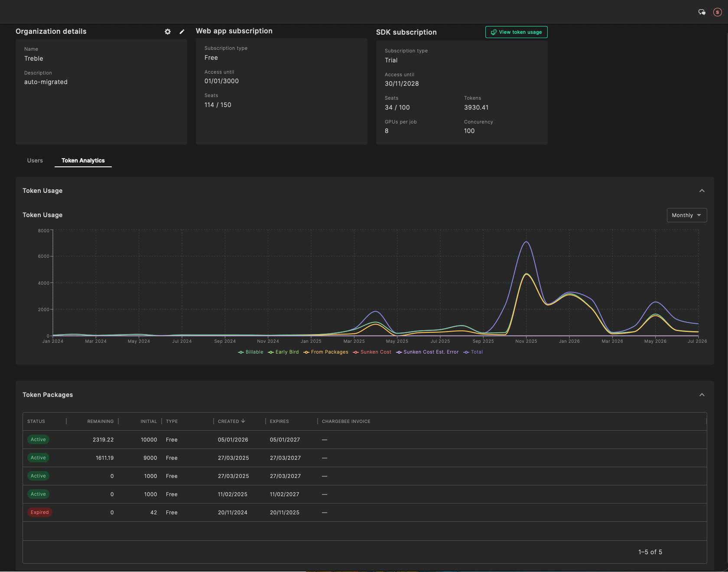The height and width of the screenshot is (572, 728).
Task: Sort table by INITIAL column header
Action: pyautogui.click(x=149, y=421)
